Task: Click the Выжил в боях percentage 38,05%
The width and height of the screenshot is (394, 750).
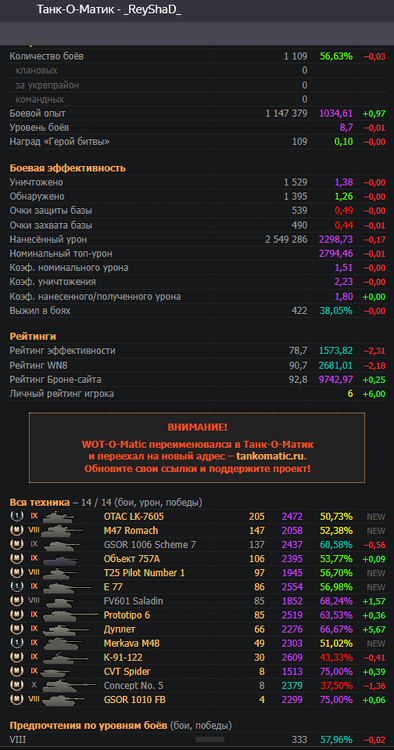Action: coord(336,310)
